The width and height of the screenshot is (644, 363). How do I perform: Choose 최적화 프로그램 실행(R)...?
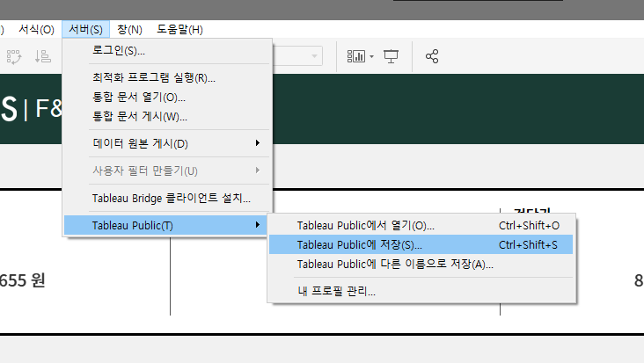(167, 77)
